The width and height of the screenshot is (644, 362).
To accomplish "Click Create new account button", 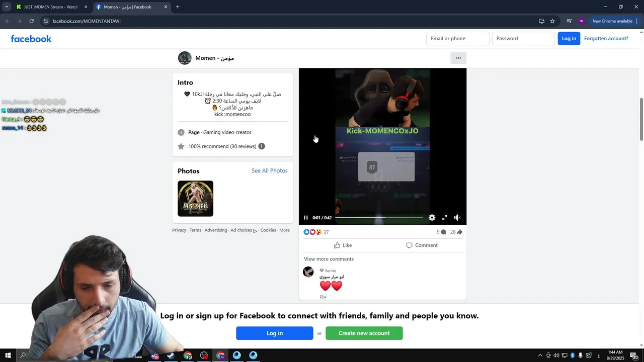I will click(364, 333).
